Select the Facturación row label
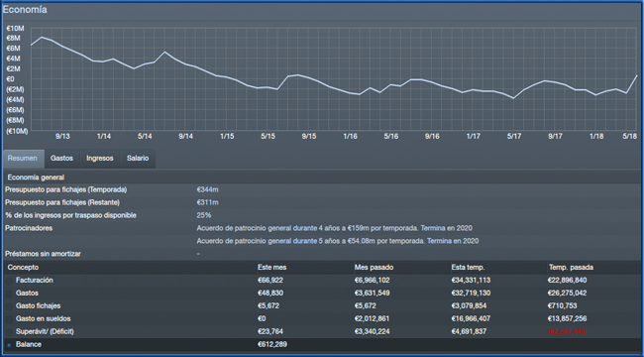 [35, 280]
